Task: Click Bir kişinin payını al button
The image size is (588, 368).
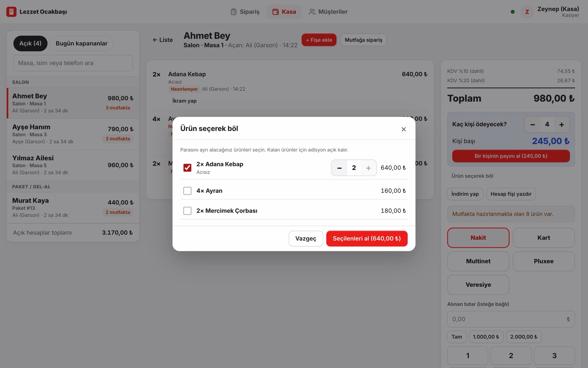Action: coord(511,156)
